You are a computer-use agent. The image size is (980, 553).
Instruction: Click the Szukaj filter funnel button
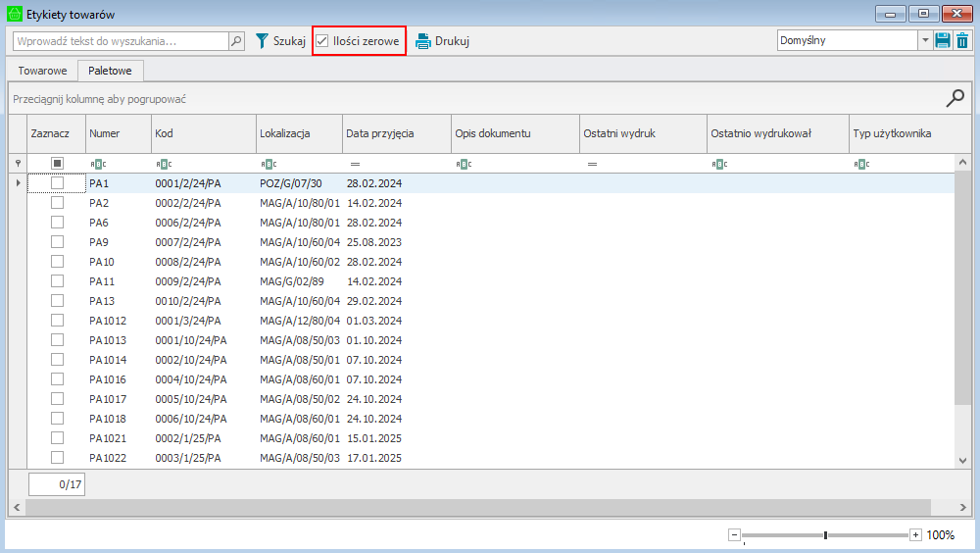tap(280, 41)
